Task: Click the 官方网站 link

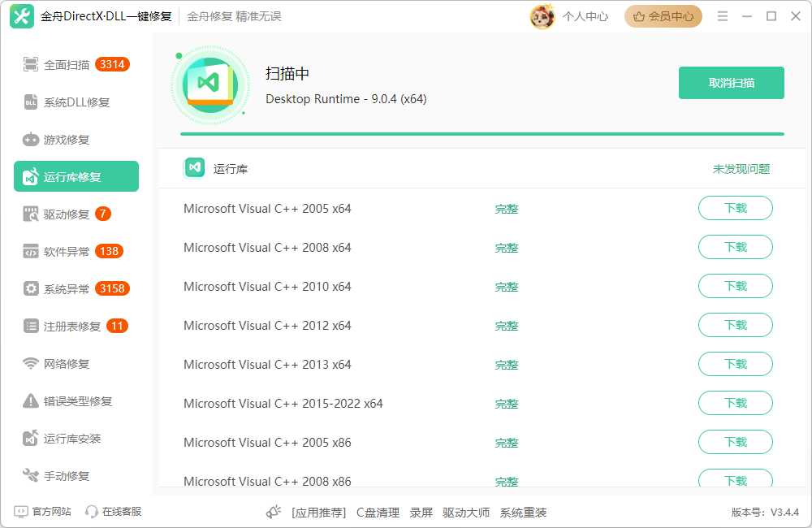Action: pyautogui.click(x=51, y=512)
